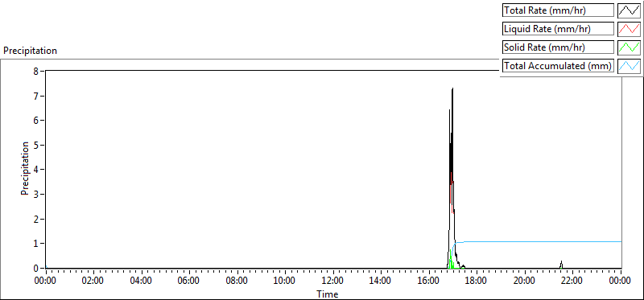Select the Total Accumulated (mm) legend label
The image size is (644, 300).
(x=558, y=66)
